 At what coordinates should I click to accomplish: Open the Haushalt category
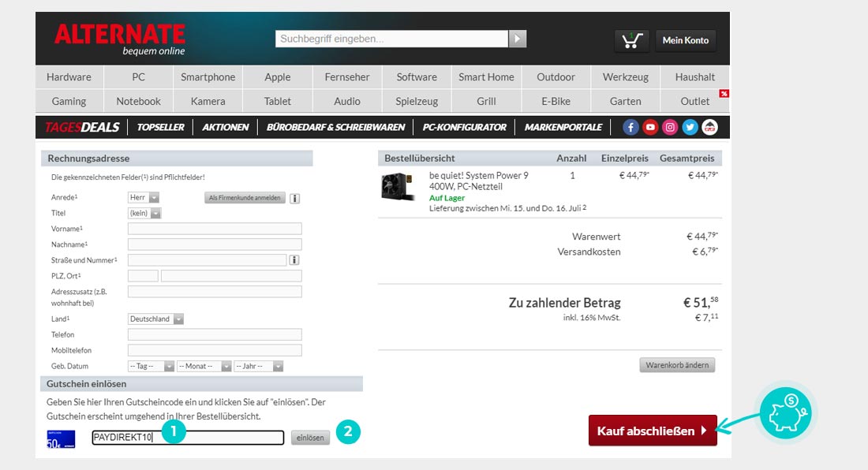point(694,76)
